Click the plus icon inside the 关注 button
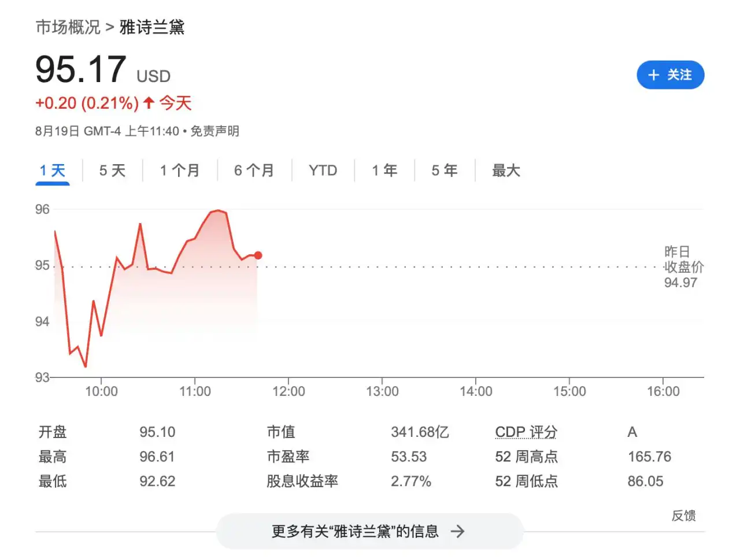 pos(653,75)
